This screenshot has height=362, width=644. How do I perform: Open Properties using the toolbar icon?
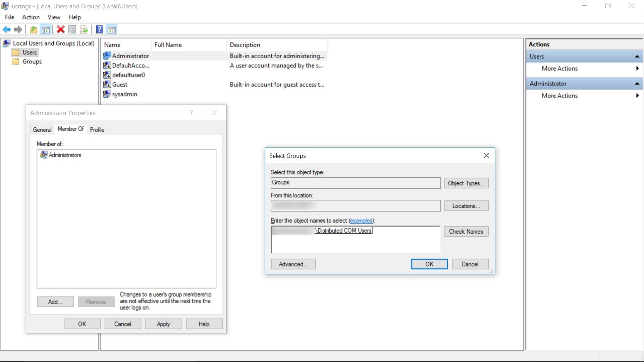tap(72, 29)
